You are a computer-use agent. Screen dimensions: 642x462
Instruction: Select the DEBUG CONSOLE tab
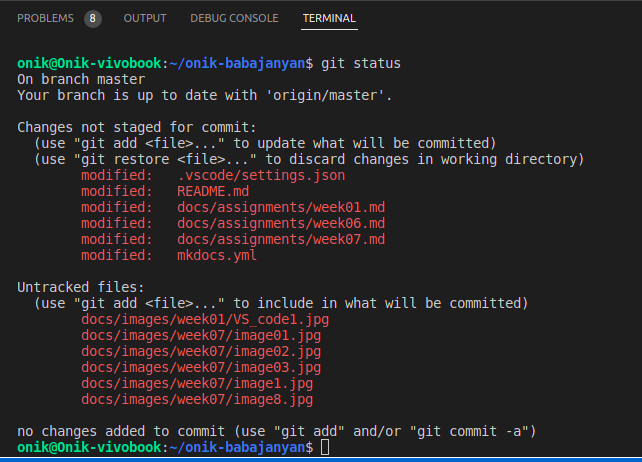(234, 18)
